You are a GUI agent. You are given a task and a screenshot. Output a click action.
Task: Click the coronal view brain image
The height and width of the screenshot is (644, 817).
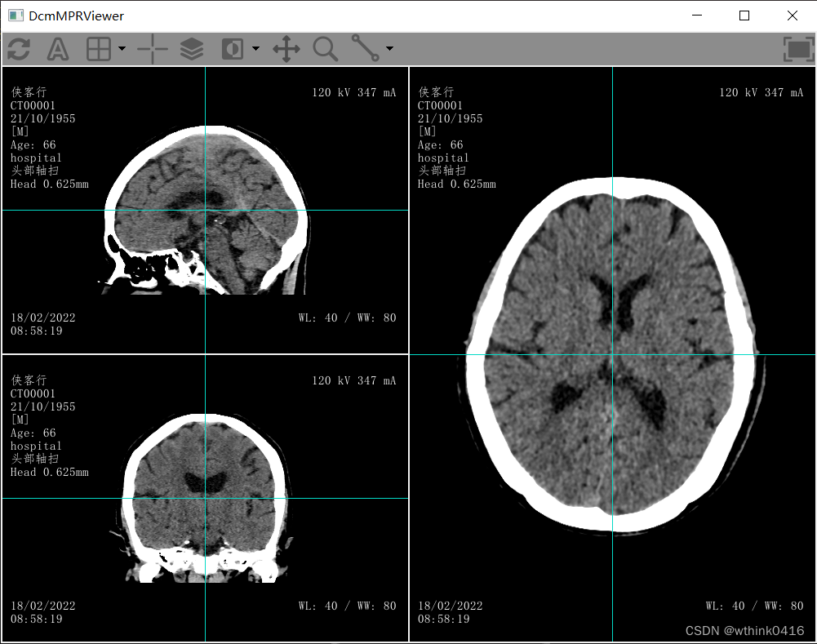pyautogui.click(x=205, y=498)
